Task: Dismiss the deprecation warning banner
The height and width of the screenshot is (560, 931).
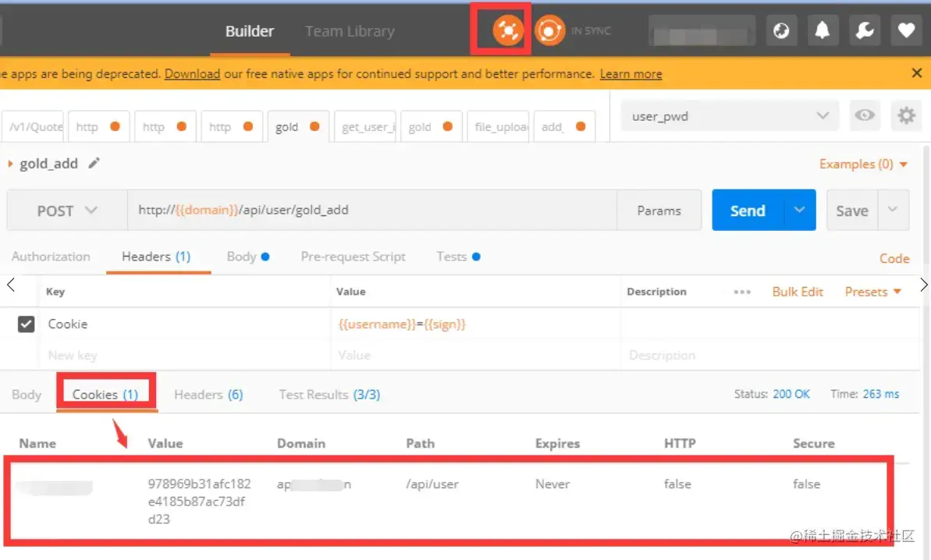Action: coord(916,73)
